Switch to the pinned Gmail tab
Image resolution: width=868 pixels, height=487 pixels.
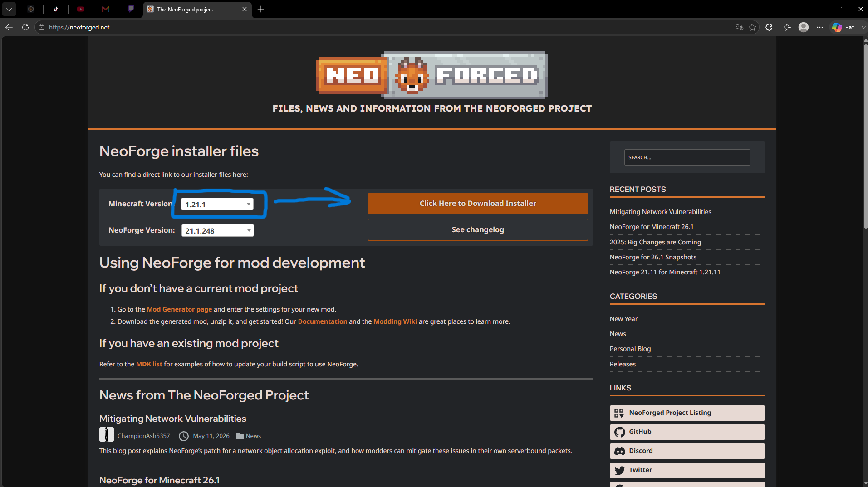(106, 9)
